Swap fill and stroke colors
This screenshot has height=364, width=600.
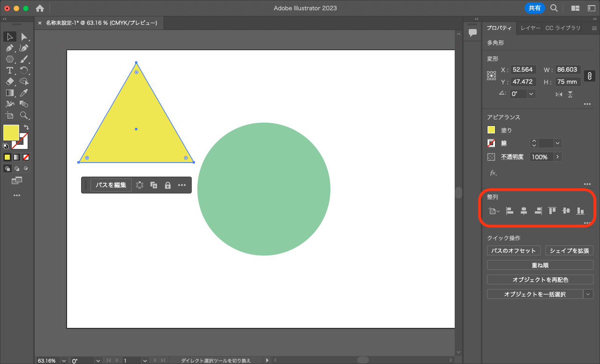click(27, 127)
